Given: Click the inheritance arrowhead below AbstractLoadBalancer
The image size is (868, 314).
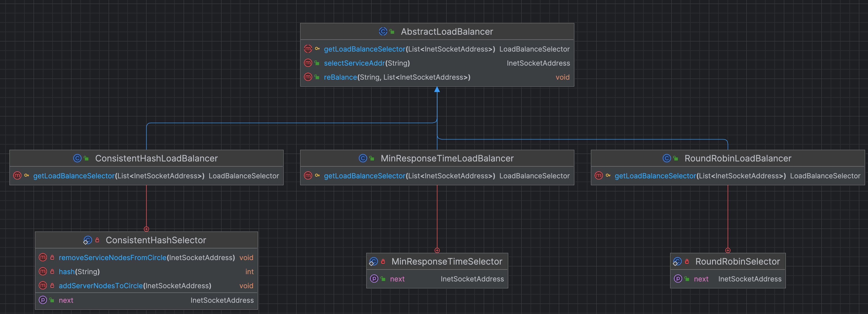Looking at the screenshot, I should click(x=437, y=90).
